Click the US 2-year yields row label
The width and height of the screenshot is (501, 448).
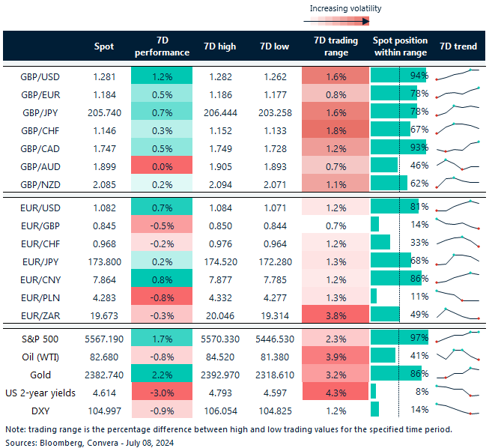tap(42, 390)
